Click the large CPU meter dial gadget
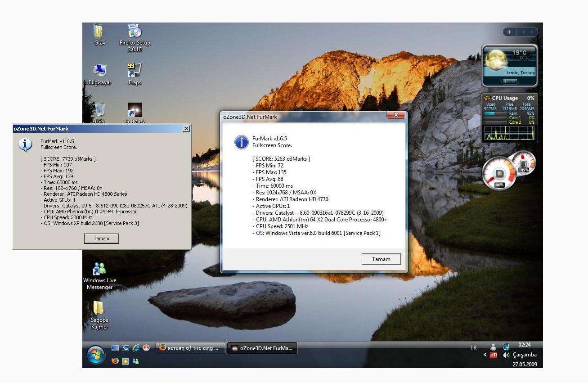Screen dimensions: 588x383 [x=499, y=173]
